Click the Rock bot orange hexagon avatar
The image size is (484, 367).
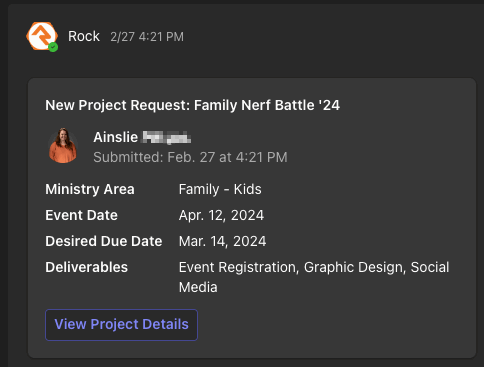click(42, 36)
